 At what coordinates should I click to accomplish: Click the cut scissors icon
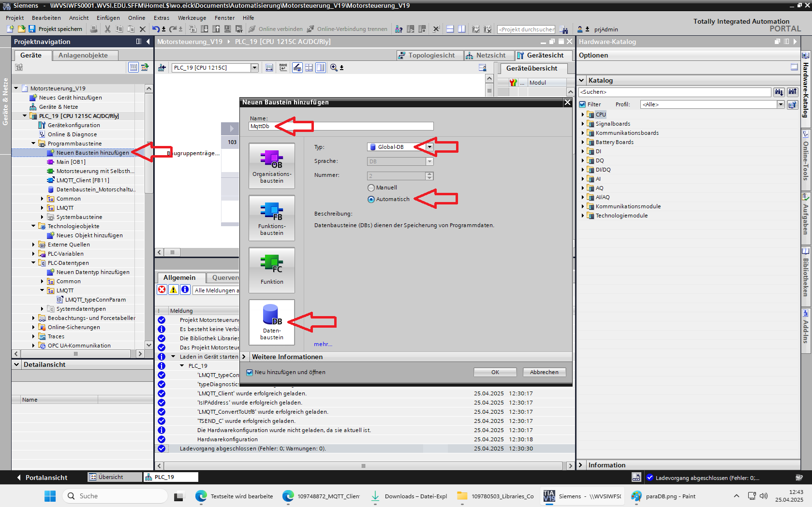tap(107, 29)
